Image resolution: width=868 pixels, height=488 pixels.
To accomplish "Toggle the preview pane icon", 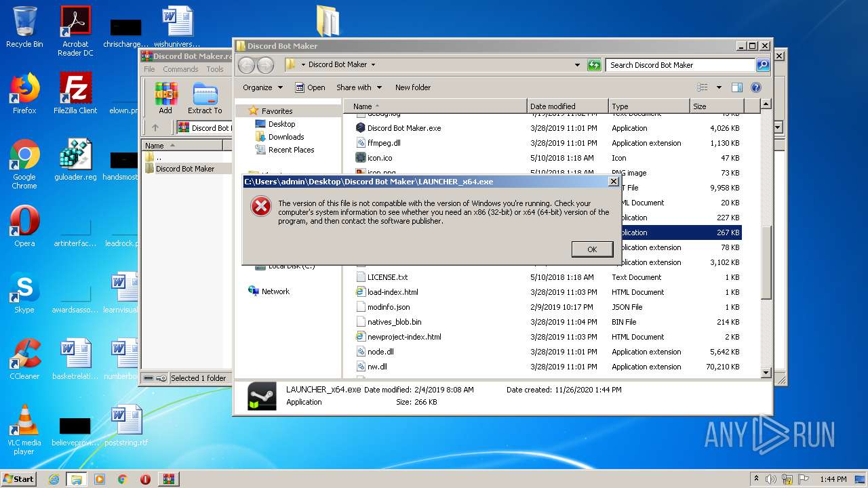I will [x=737, y=87].
